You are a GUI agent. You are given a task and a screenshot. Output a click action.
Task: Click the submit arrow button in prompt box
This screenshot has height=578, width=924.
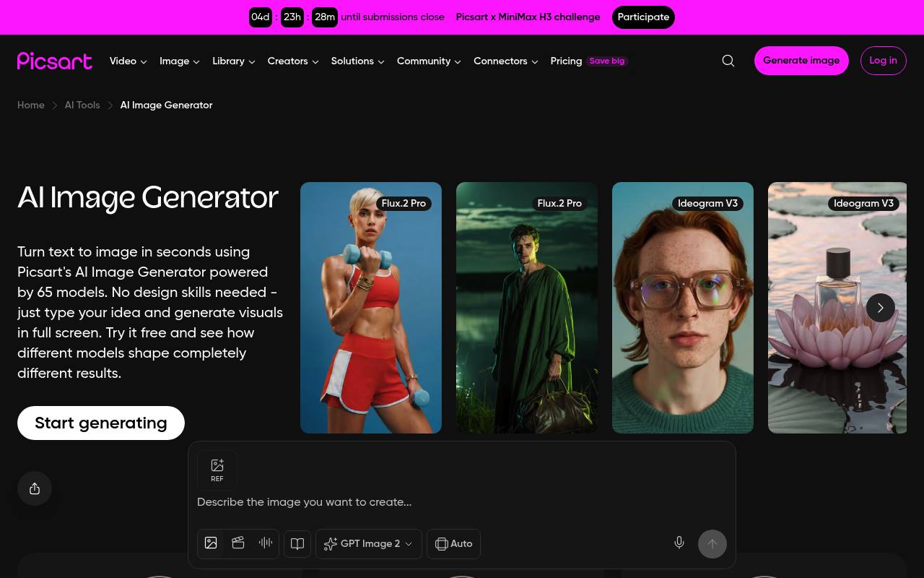pyautogui.click(x=712, y=544)
